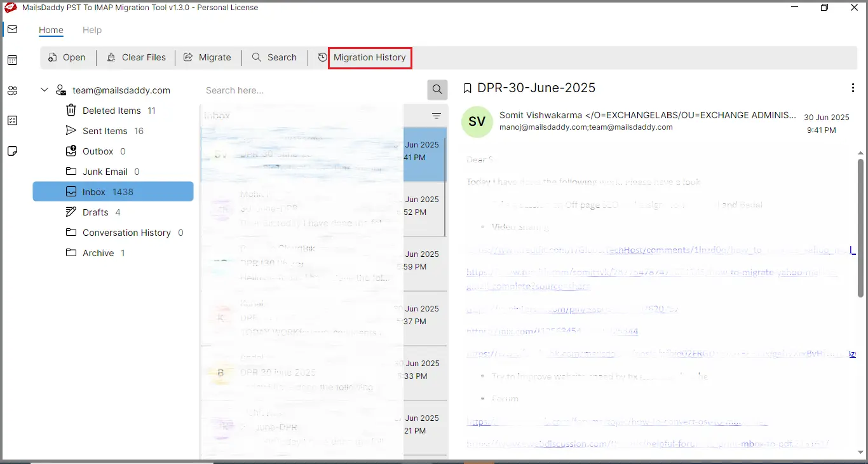868x464 pixels.
Task: Open the tasks checklist icon in sidebar
Action: [12, 121]
